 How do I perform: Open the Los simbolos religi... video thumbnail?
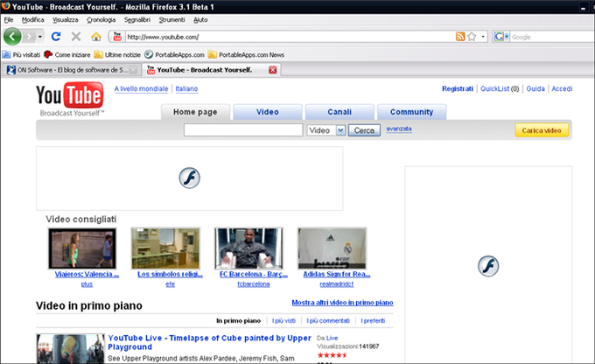click(x=165, y=248)
